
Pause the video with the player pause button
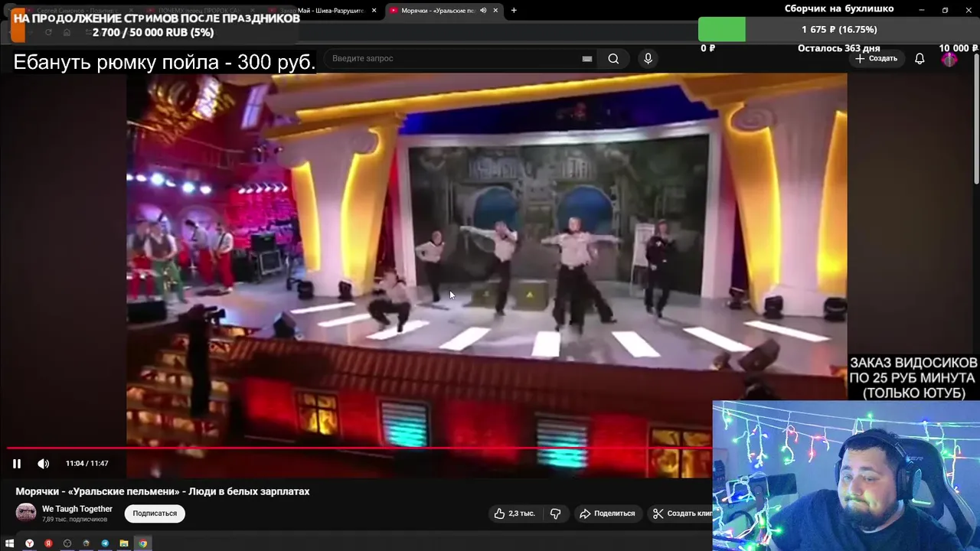pyautogui.click(x=16, y=463)
